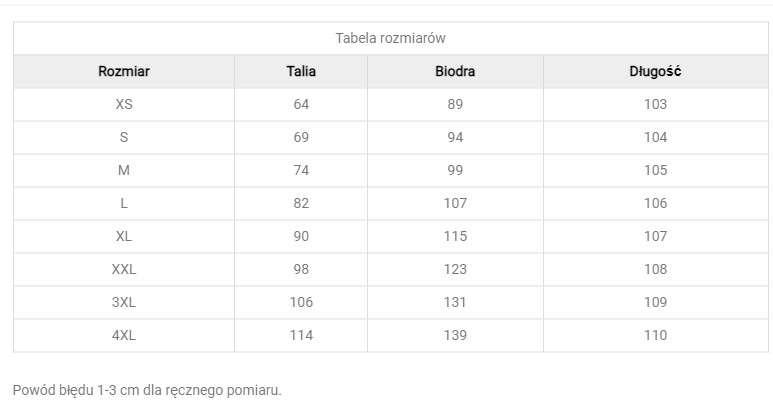
Task: Select Talia value 98 for XXL
Action: [x=301, y=269]
